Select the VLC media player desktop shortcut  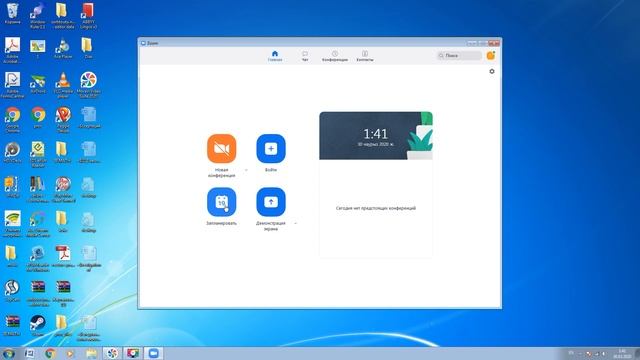click(x=63, y=85)
